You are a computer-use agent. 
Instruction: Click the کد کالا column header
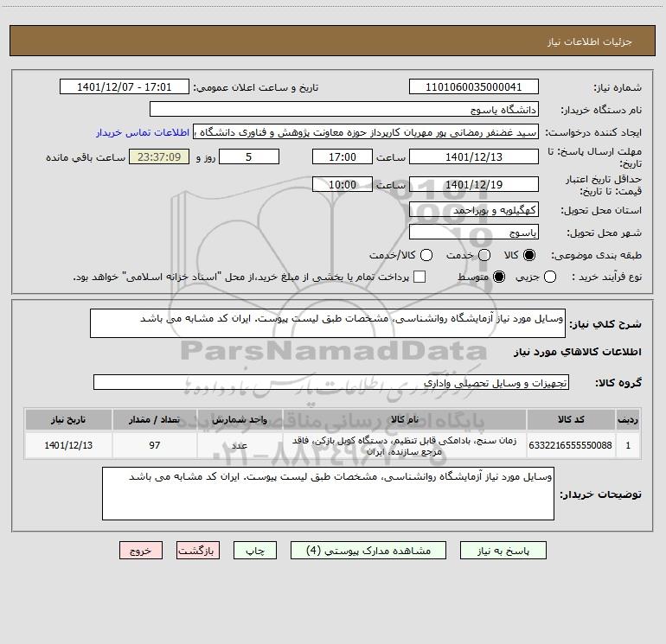571,419
